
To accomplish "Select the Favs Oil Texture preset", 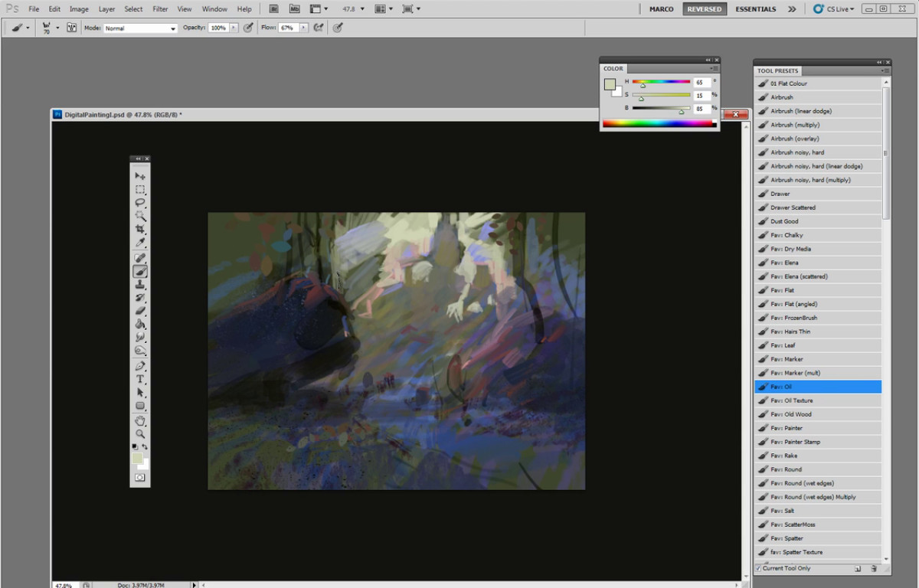I will (792, 400).
